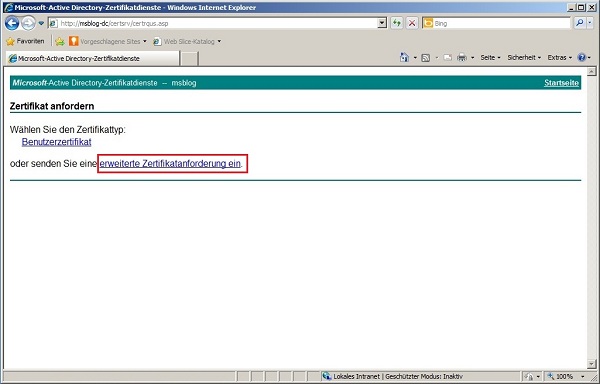Click the scrollbar up arrow
Viewport: 600px width, 384px height.
click(591, 72)
